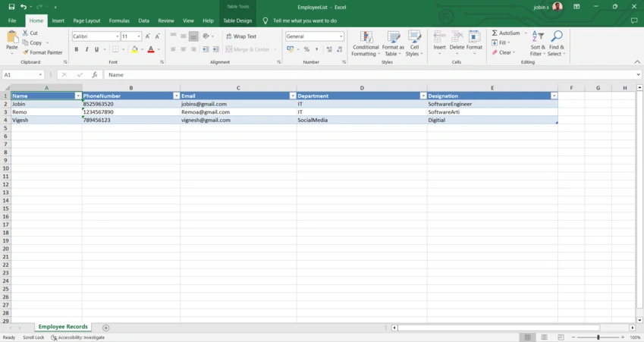Viewport: 644px width, 342px height.
Task: Apply comma style format
Action: tap(316, 49)
